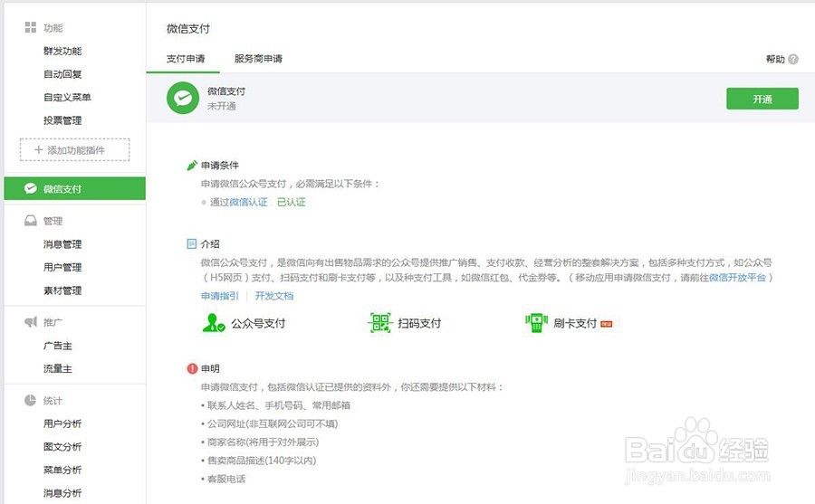Open the 微信认证 link

tap(248, 202)
